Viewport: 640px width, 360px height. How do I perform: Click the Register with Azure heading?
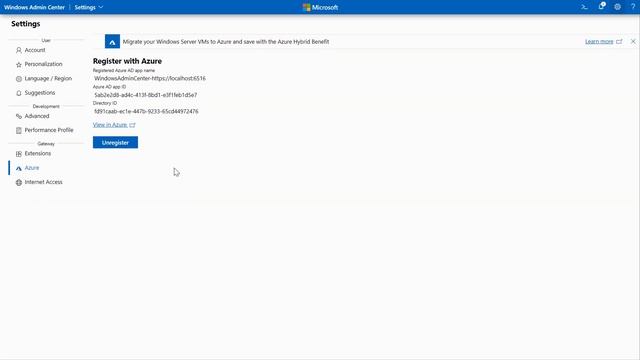[x=127, y=61]
